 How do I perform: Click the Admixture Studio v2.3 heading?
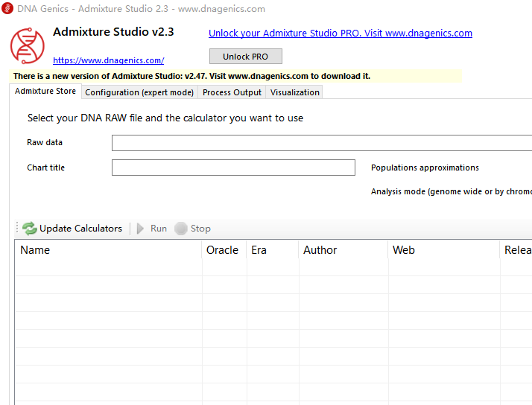pos(113,32)
